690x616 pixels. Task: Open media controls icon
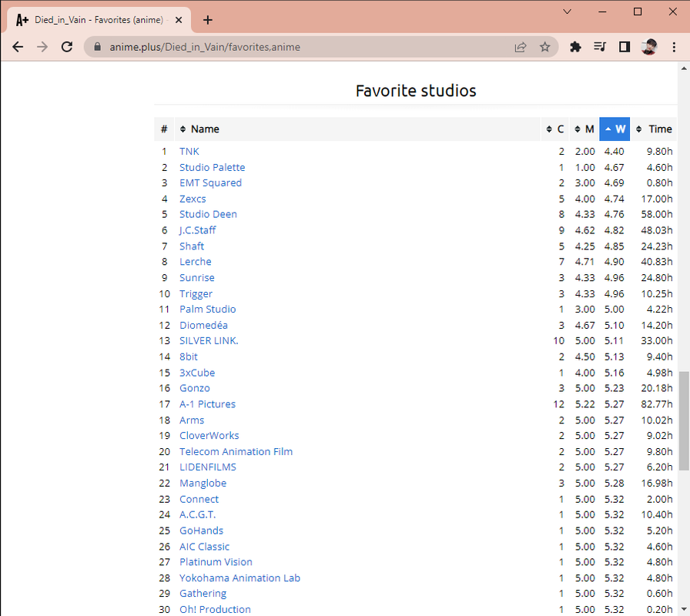600,47
